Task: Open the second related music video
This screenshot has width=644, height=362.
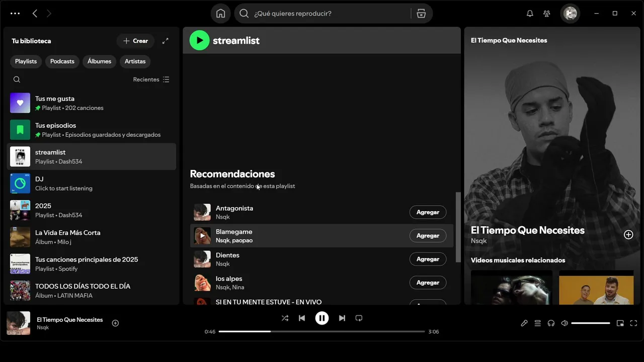Action: [x=596, y=288]
